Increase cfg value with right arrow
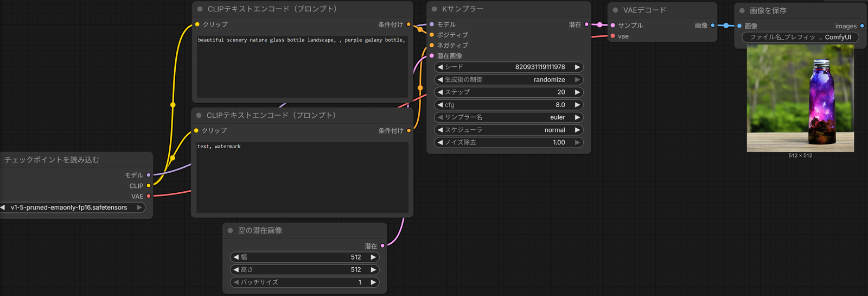868x296 pixels. (577, 105)
